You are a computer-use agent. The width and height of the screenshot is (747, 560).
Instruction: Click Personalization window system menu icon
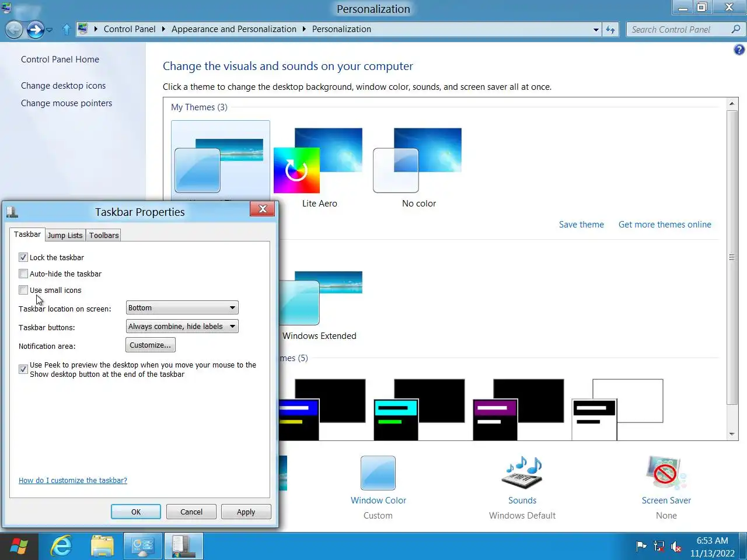pos(6,8)
